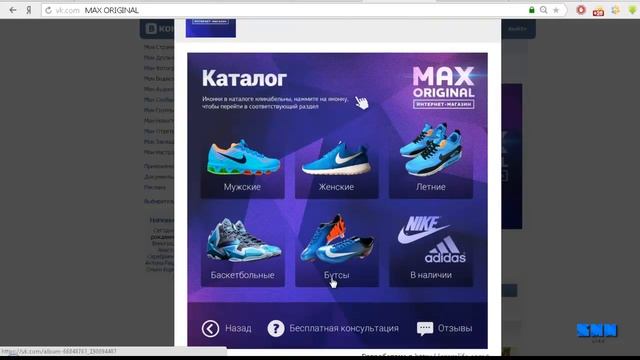Open Отзывы reviews with speech bubble

[444, 328]
